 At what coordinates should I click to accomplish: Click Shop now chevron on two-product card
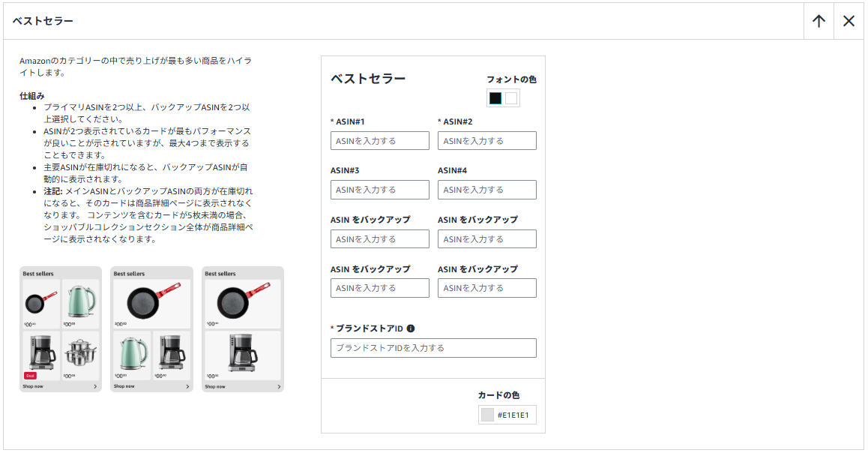(x=279, y=387)
